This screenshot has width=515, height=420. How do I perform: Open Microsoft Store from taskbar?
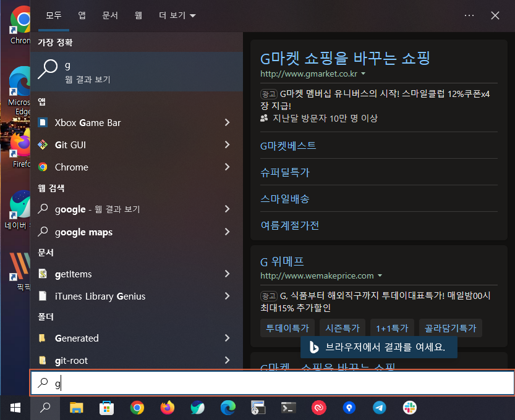coord(107,408)
